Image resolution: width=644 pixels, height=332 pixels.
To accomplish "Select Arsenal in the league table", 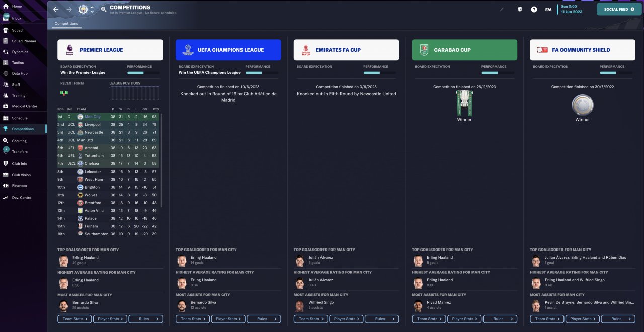I will click(109, 148).
